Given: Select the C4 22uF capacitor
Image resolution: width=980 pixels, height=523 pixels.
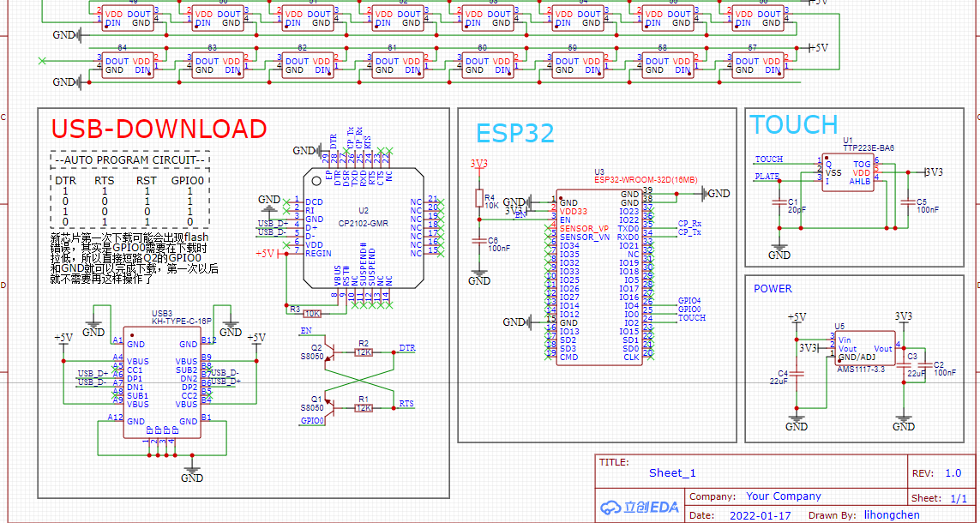Looking at the screenshot, I should tap(797, 373).
